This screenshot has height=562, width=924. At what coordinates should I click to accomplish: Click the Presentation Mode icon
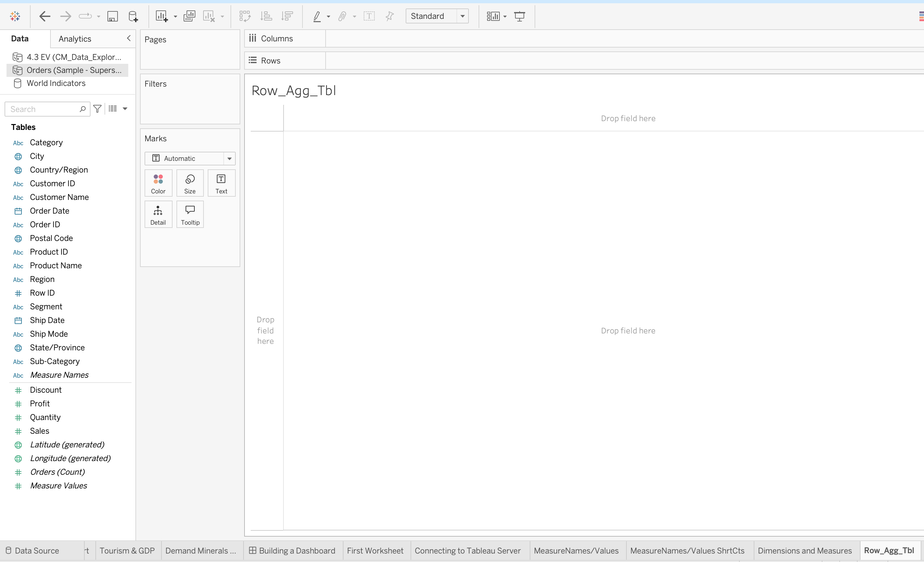[x=519, y=16]
